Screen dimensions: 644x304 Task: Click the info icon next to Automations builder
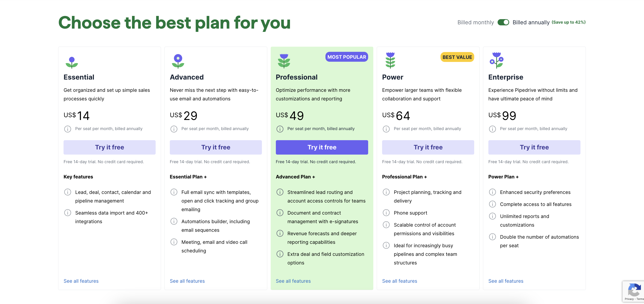(x=174, y=221)
